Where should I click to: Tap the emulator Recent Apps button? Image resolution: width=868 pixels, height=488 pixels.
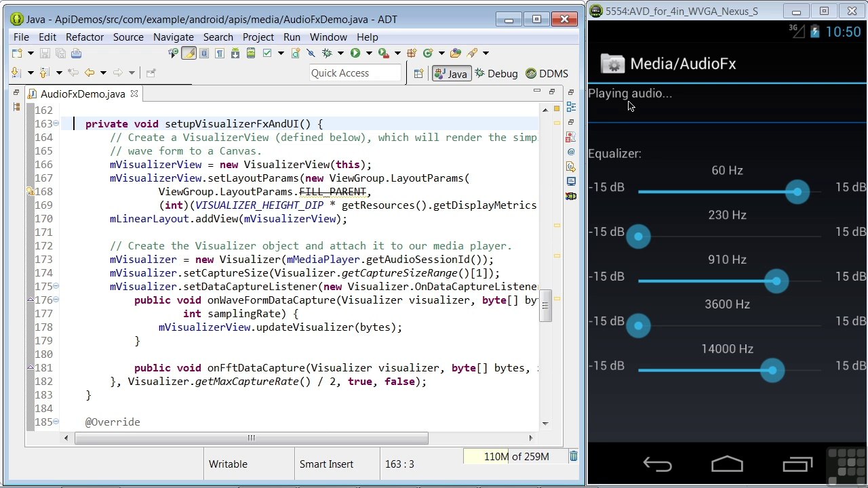797,464
